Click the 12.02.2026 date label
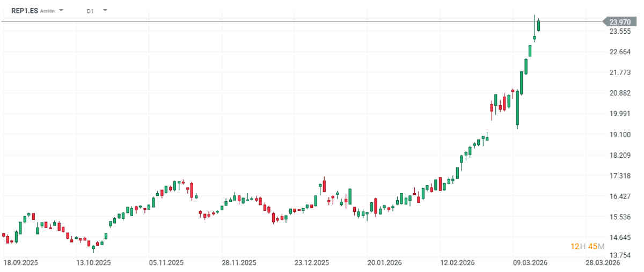The height and width of the screenshot is (272, 644). coord(457,263)
